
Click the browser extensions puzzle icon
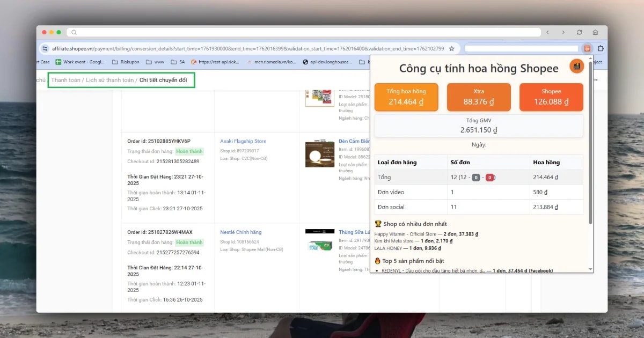(600, 48)
